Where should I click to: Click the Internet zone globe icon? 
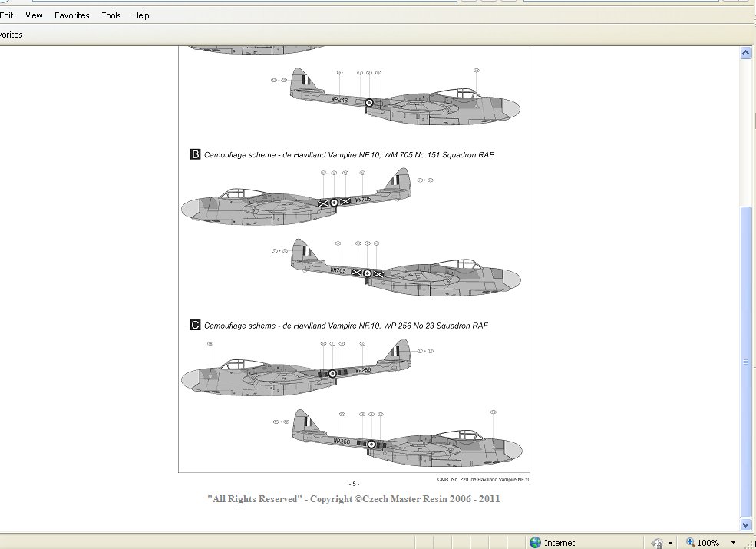point(535,542)
